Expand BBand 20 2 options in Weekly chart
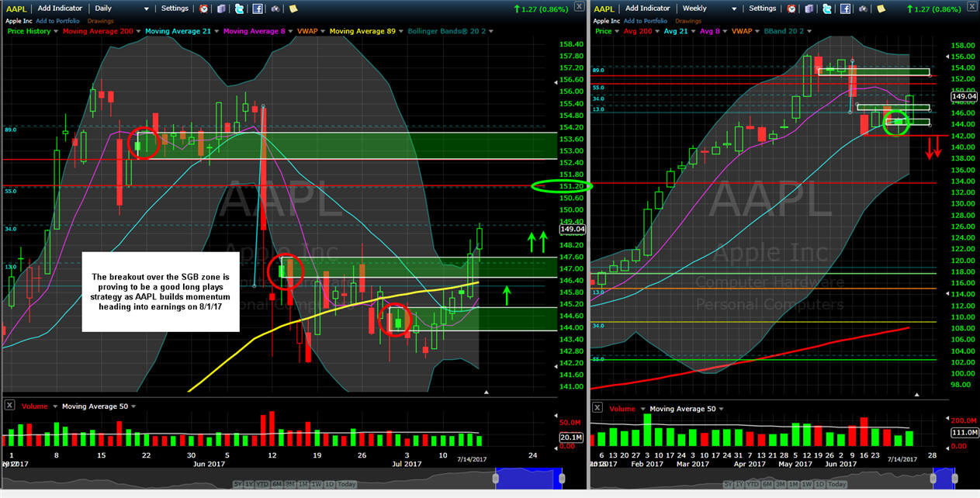This screenshot has width=980, height=498. click(809, 31)
